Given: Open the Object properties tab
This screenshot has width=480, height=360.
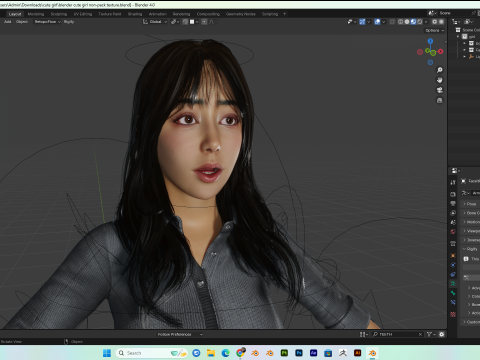Looking at the screenshot, I should [x=453, y=256].
